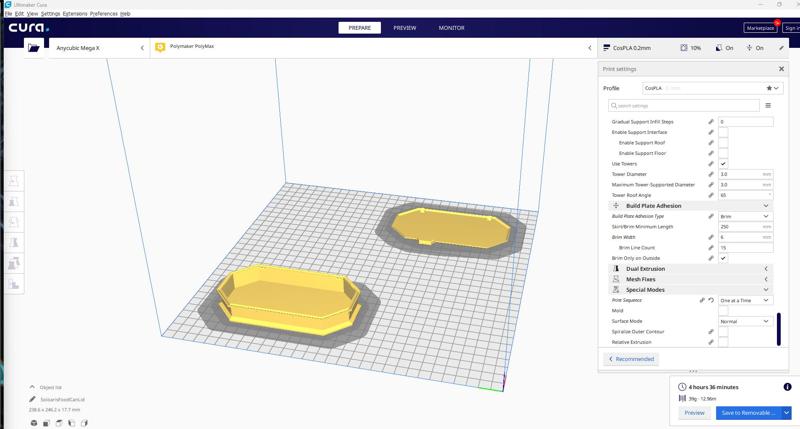Switch to Recommended settings

(x=631, y=359)
